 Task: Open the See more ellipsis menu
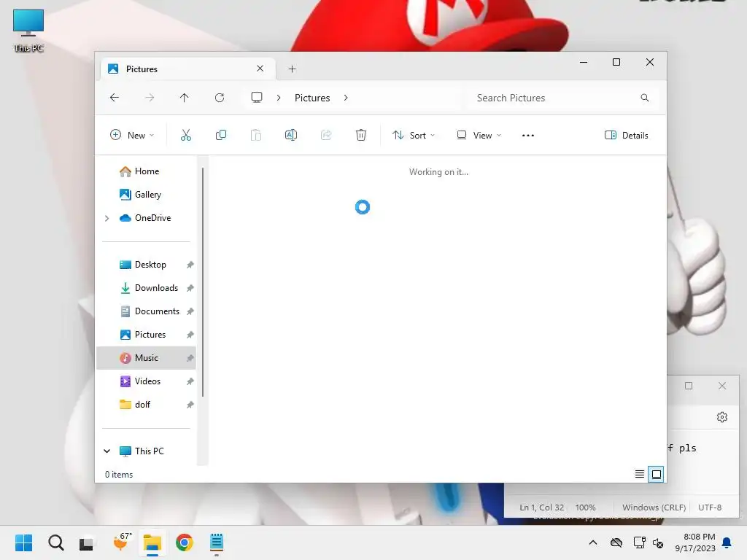point(528,135)
